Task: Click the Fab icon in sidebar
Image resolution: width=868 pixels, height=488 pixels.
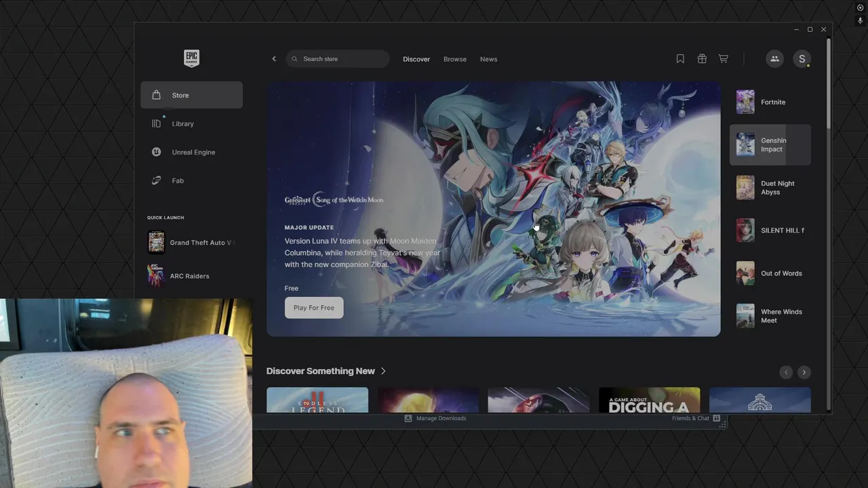Action: (x=157, y=180)
